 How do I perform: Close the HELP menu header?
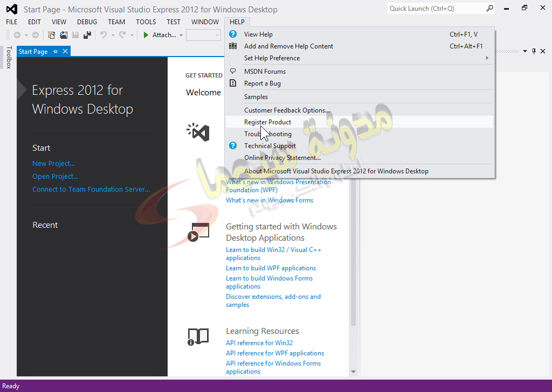click(237, 22)
